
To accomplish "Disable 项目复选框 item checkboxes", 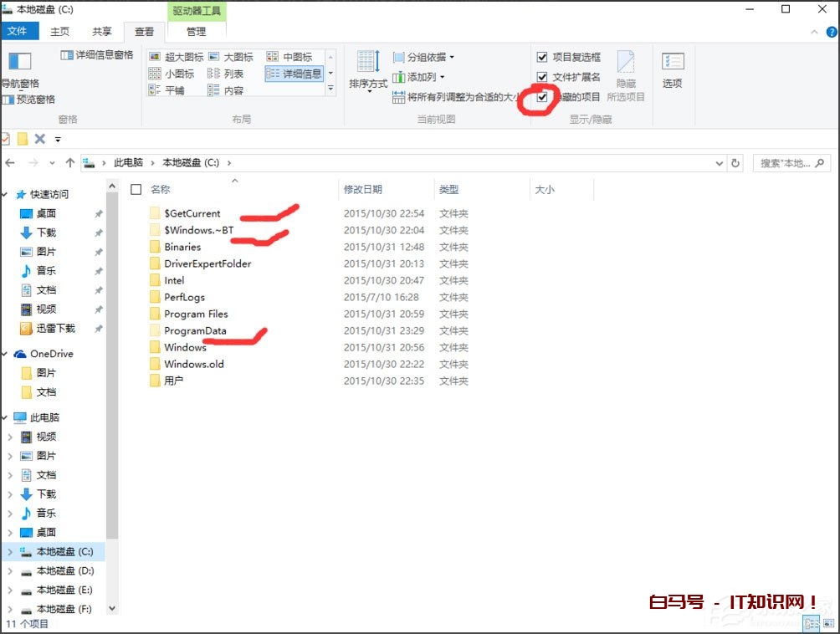I will [543, 57].
